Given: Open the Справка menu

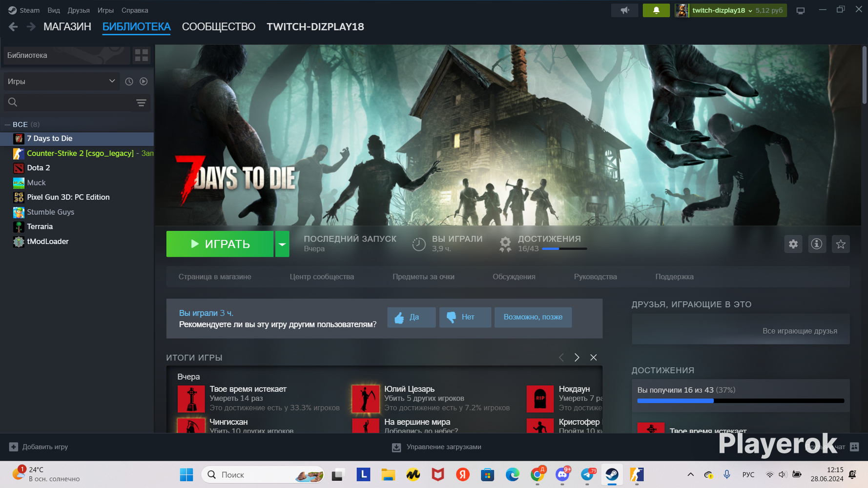Looking at the screenshot, I should (x=135, y=10).
